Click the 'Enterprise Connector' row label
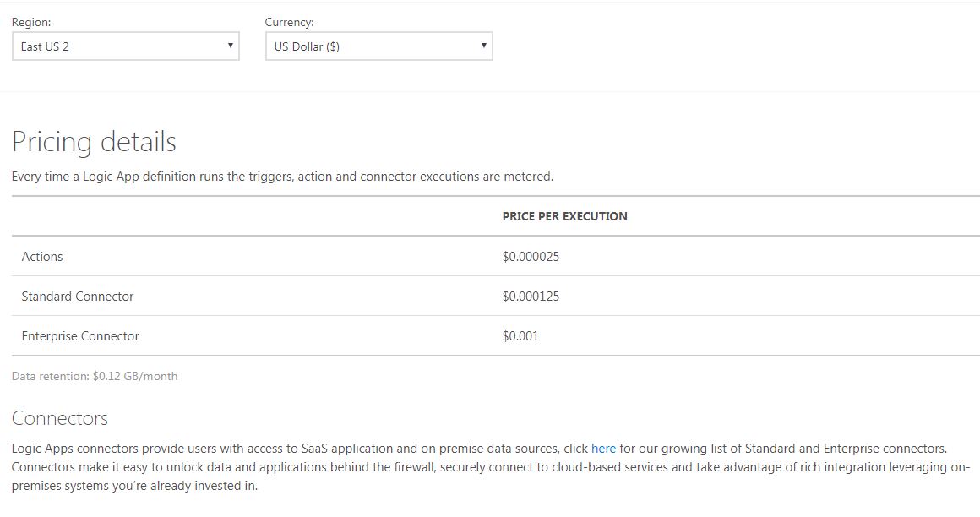Screen dimensions: 980x517 click(80, 335)
